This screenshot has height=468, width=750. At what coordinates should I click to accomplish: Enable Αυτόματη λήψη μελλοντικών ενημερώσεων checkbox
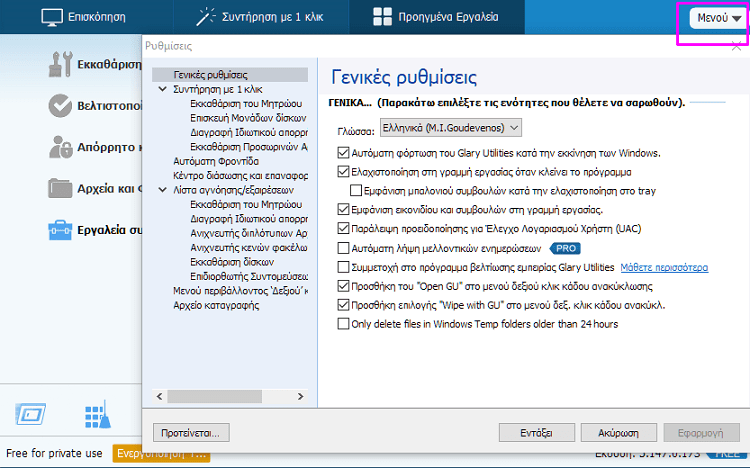point(343,248)
